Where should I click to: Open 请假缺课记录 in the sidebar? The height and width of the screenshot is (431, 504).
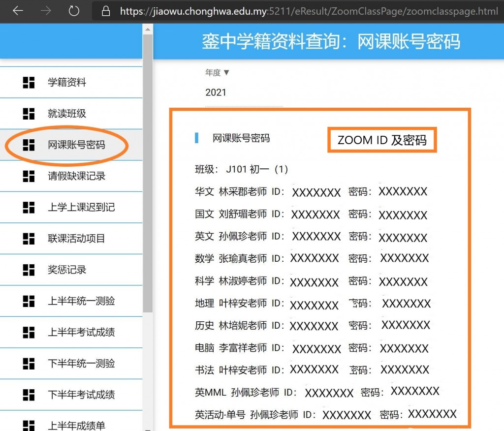click(71, 176)
